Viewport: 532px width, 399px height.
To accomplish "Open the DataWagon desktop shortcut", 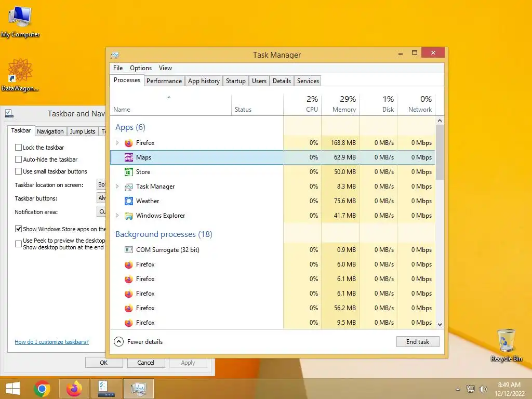I will coord(20,75).
